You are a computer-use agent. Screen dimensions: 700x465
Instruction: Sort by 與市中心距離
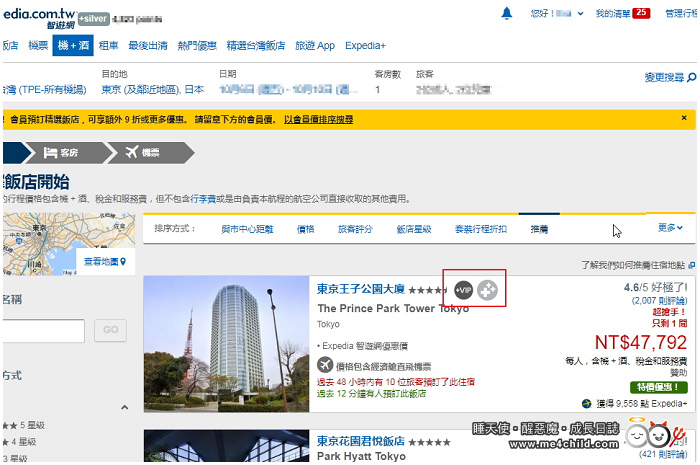tap(247, 229)
